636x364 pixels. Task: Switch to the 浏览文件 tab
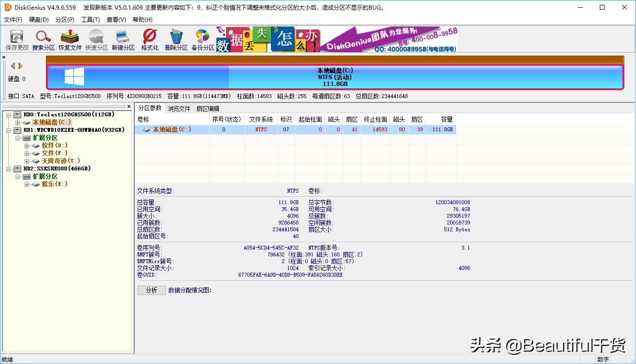179,108
